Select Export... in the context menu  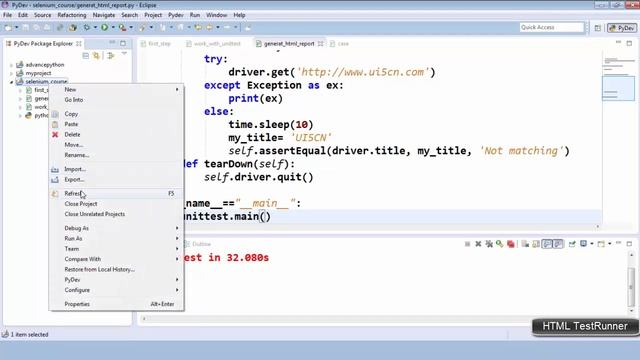(116, 179)
